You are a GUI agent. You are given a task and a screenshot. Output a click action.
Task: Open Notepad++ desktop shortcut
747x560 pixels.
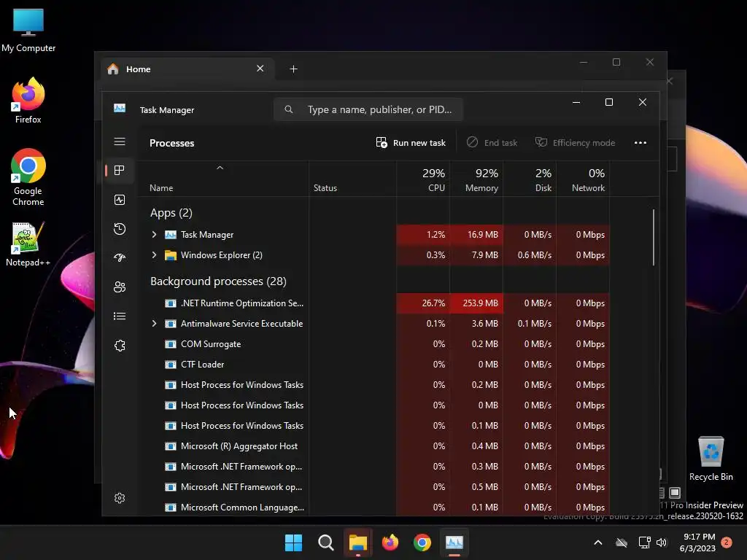pyautogui.click(x=28, y=244)
